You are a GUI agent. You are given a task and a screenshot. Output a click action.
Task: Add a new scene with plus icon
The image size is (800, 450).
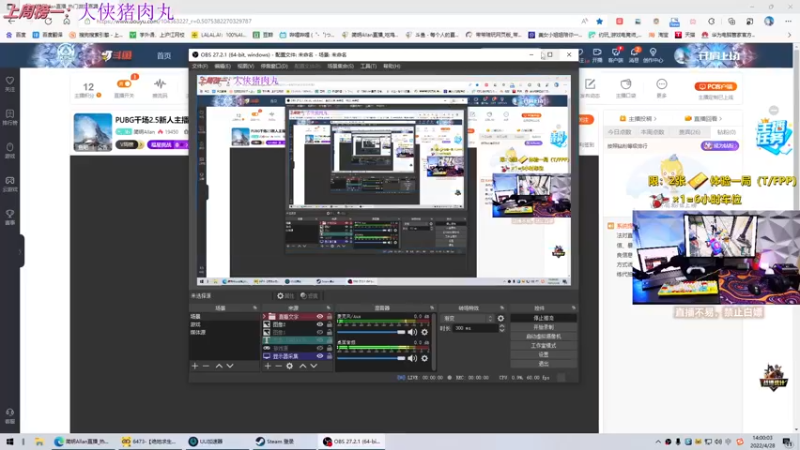click(x=194, y=366)
